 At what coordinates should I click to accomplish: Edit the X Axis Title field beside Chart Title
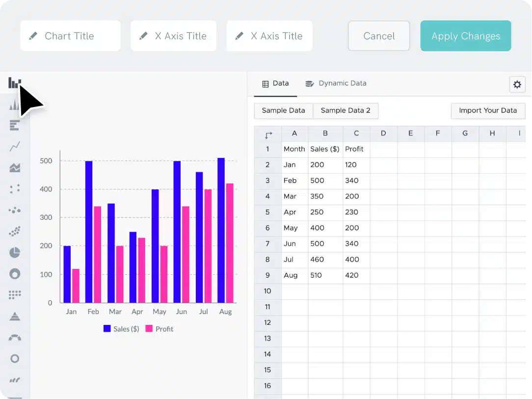pos(173,36)
